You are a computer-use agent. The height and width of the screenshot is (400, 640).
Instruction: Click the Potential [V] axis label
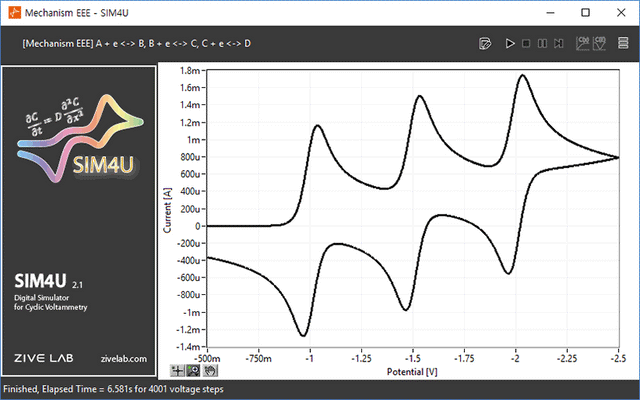[412, 371]
